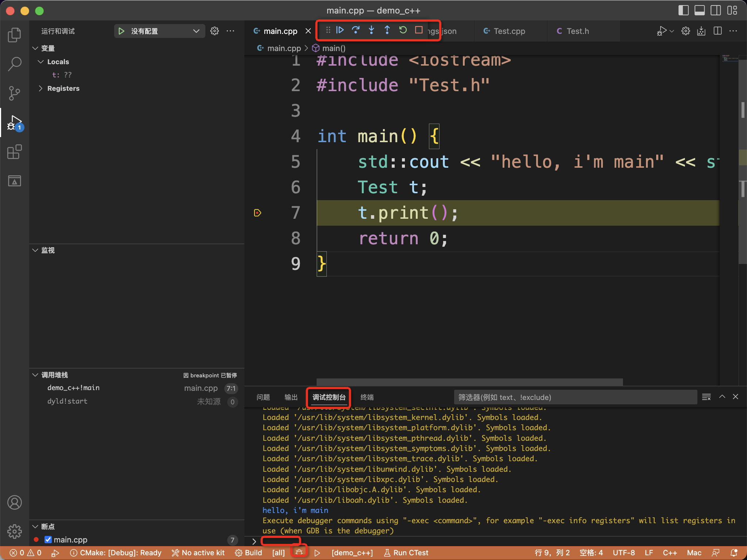Open the 输出 panel tab
747x560 pixels.
(x=291, y=397)
